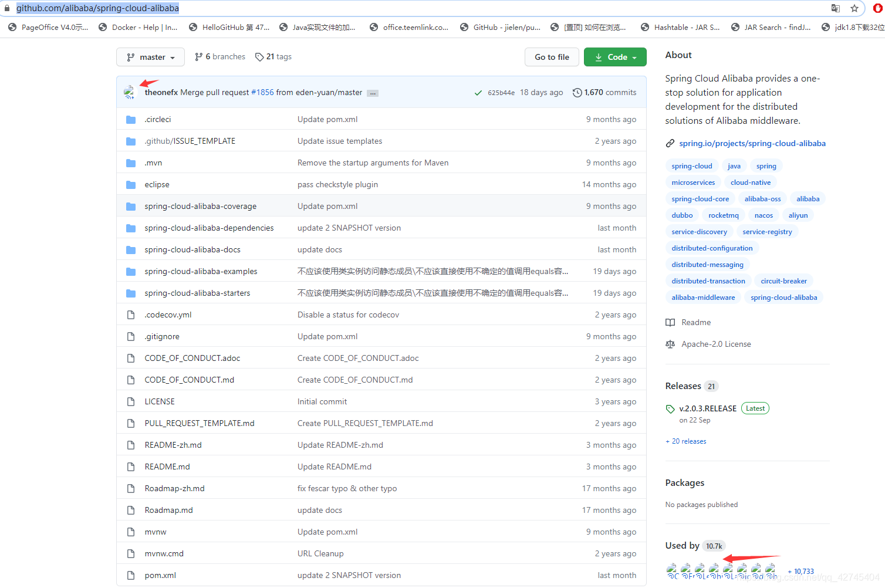Click the circuit-breaker topic tag
The height and width of the screenshot is (588, 885).
click(x=783, y=281)
